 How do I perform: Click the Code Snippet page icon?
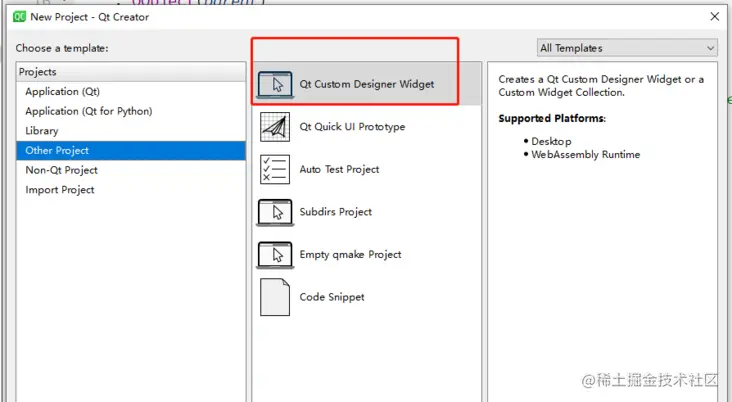tap(275, 297)
